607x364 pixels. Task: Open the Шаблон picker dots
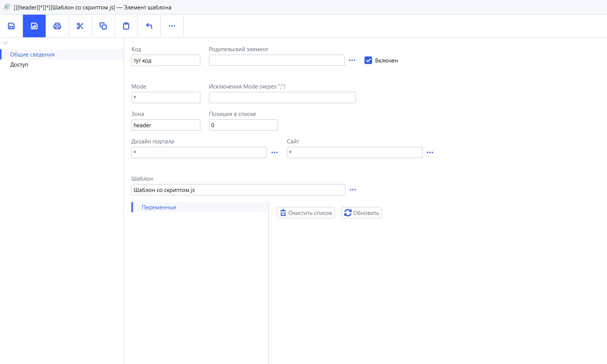(x=353, y=190)
